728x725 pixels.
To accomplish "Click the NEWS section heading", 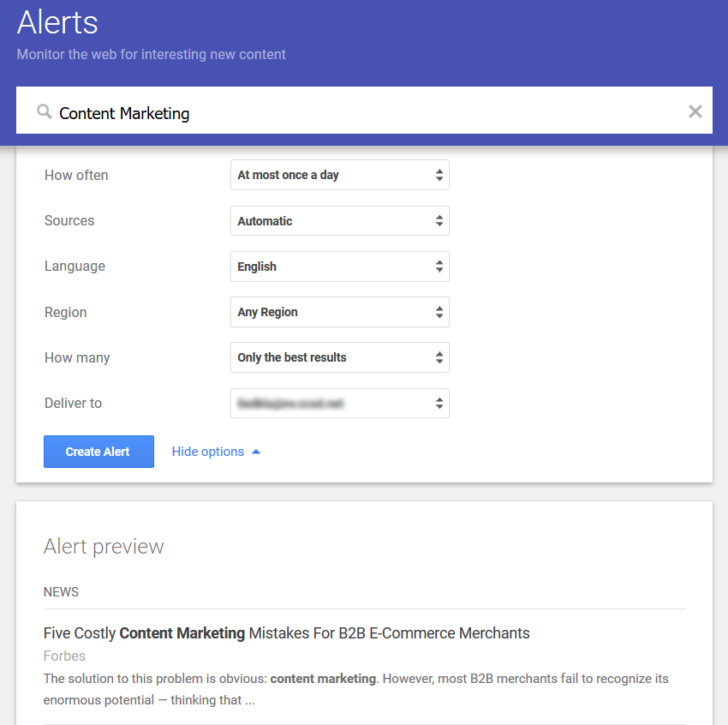I will tap(62, 591).
